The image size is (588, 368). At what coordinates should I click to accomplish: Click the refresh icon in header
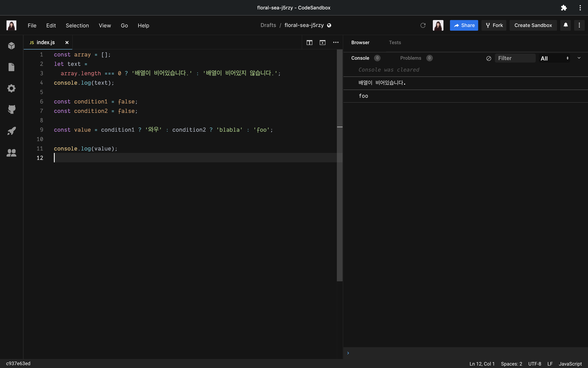tap(423, 25)
